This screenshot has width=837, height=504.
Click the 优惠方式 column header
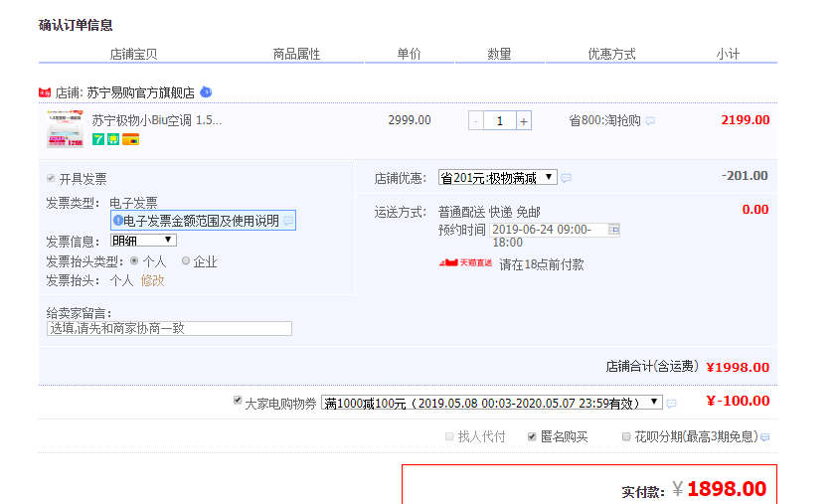pyautogui.click(x=611, y=54)
